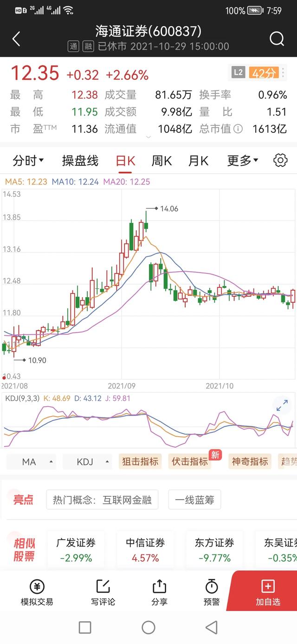Go back using the top-left arrow
Screen dimensions: 297x644
16,39
